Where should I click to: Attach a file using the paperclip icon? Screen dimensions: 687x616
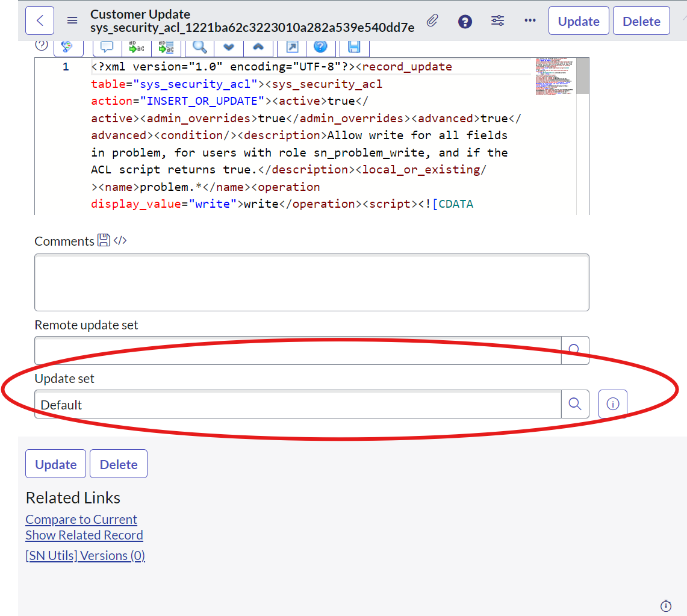point(432,20)
